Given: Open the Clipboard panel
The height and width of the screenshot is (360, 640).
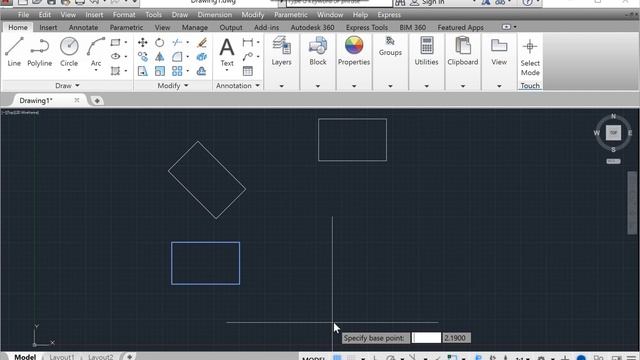Looking at the screenshot, I should (x=463, y=51).
